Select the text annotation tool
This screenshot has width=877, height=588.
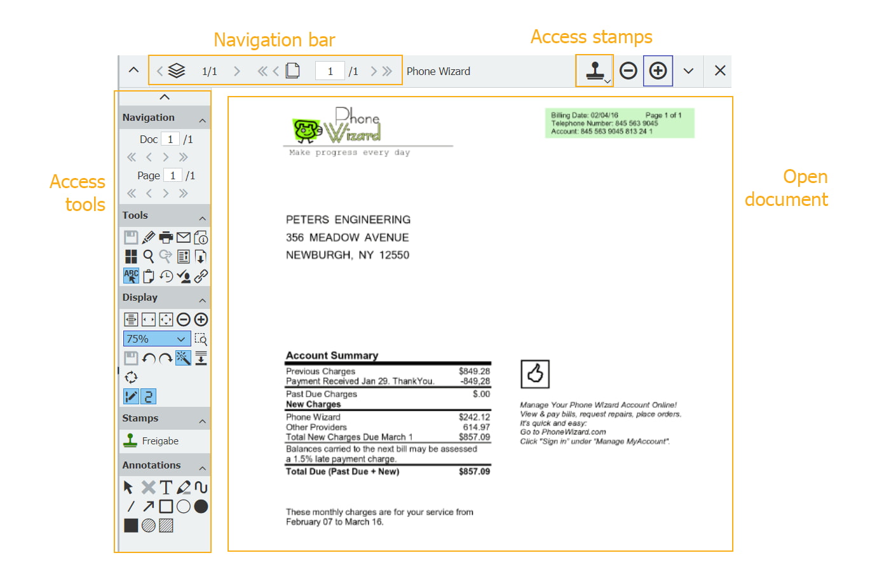pyautogui.click(x=166, y=488)
